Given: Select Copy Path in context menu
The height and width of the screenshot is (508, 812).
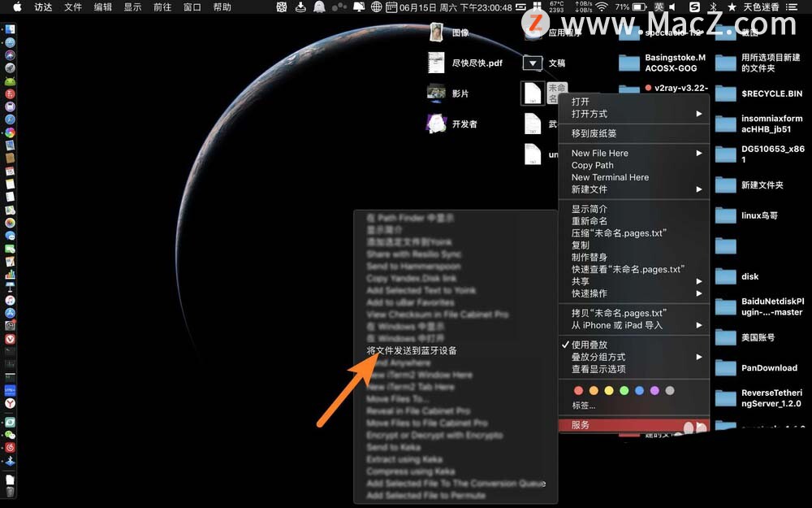Looking at the screenshot, I should [634, 165].
